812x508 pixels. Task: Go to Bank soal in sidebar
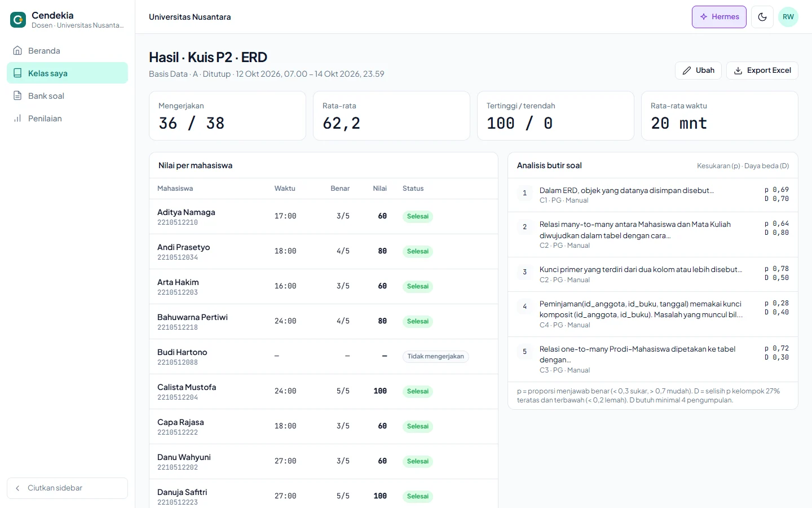point(68,96)
